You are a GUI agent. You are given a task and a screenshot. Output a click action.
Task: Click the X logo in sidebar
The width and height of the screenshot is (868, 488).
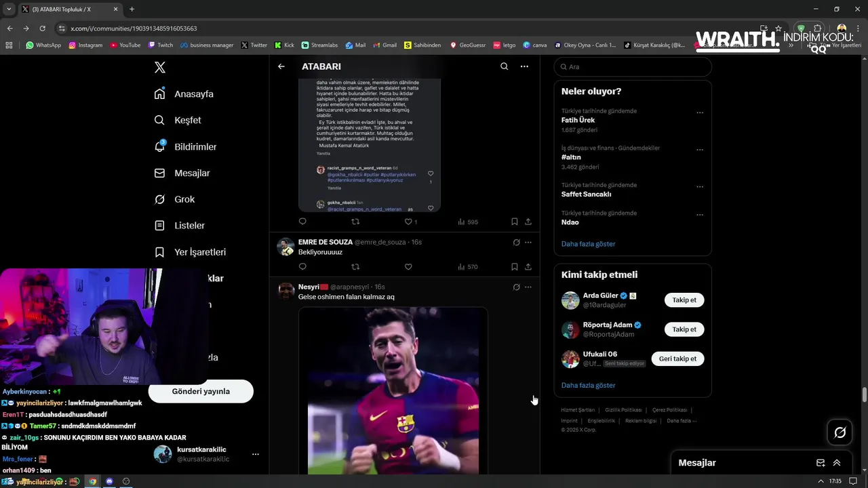click(159, 67)
